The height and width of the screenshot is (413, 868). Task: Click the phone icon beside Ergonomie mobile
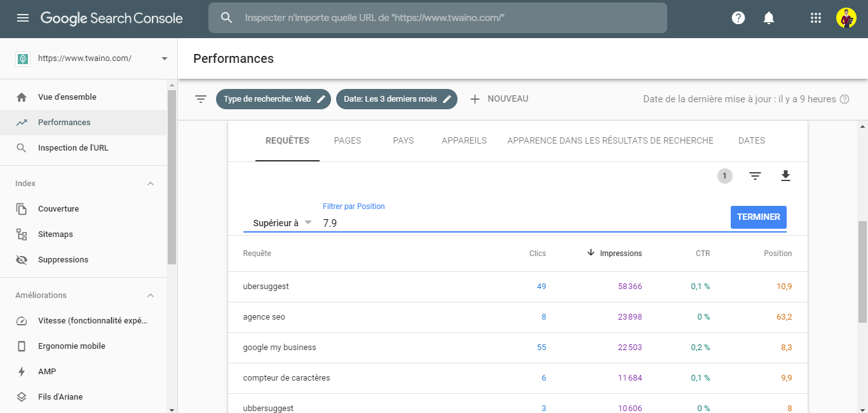tap(22, 346)
